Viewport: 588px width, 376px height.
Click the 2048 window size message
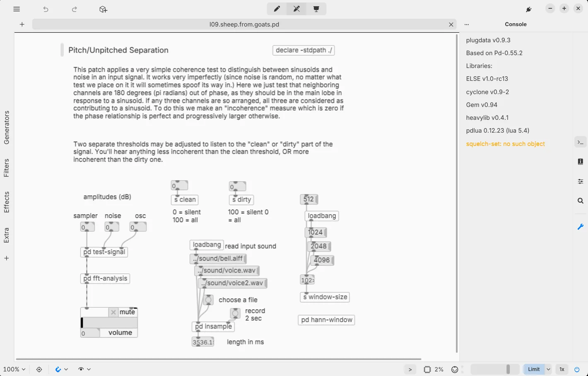[319, 246]
